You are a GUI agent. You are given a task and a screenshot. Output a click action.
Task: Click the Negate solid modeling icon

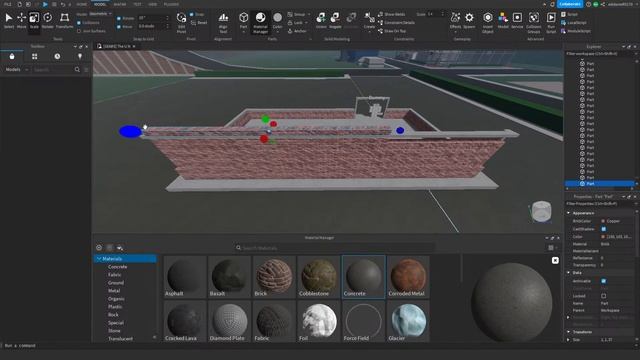pyautogui.click(x=335, y=20)
